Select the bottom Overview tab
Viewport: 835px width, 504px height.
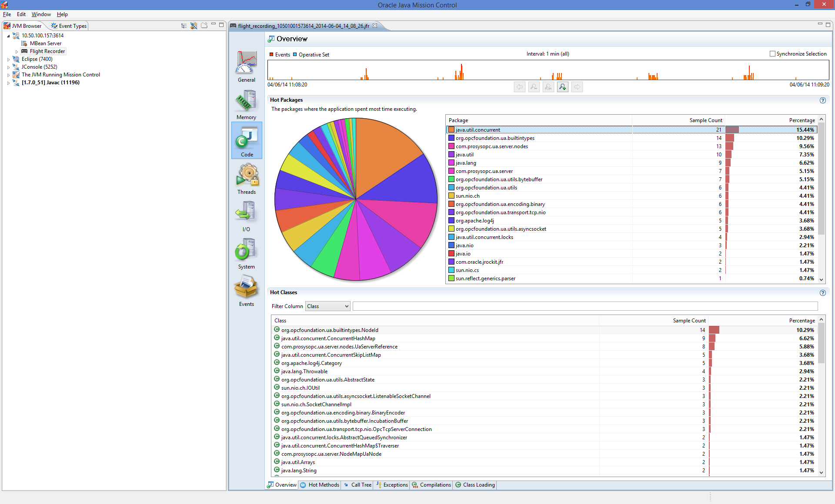point(282,485)
